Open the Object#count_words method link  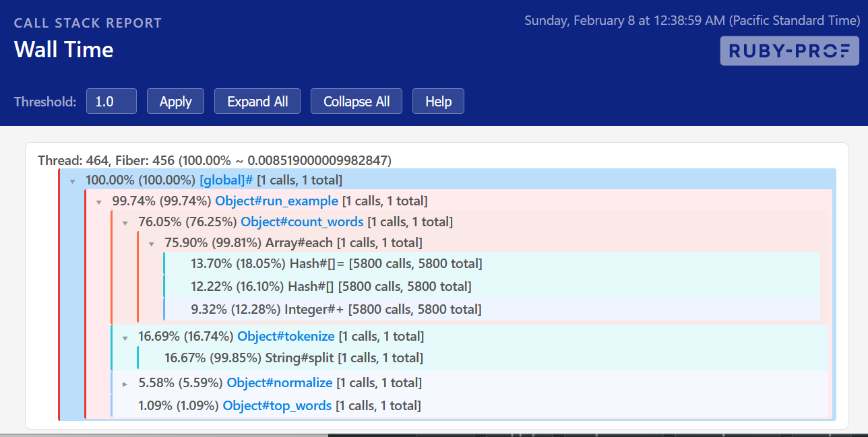coord(302,222)
